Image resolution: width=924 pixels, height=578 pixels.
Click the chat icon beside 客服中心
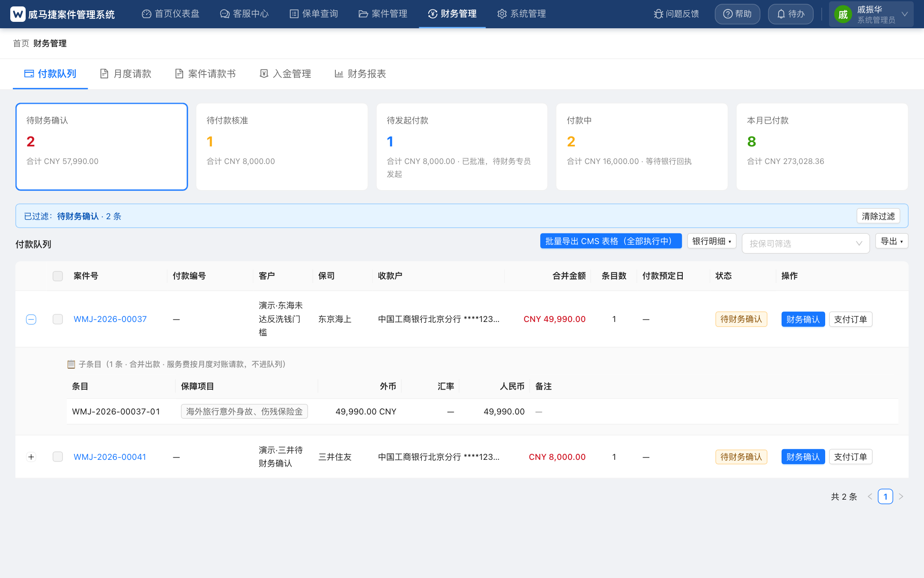pyautogui.click(x=225, y=14)
